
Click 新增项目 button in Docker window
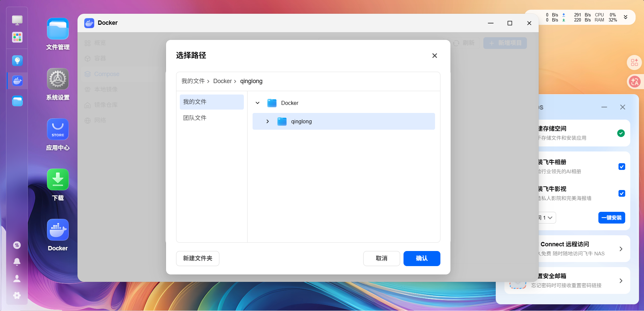point(505,43)
